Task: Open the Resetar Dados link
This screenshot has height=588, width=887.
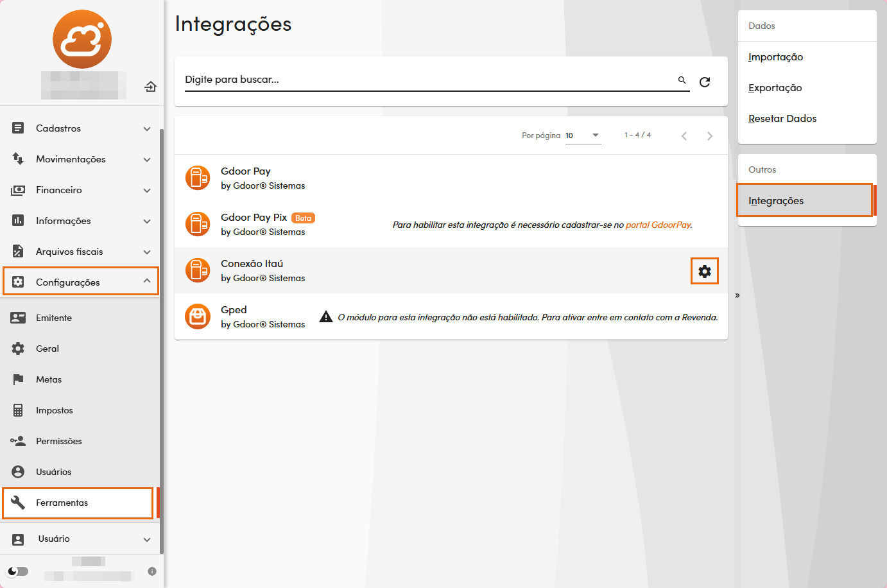Action: 782,119
